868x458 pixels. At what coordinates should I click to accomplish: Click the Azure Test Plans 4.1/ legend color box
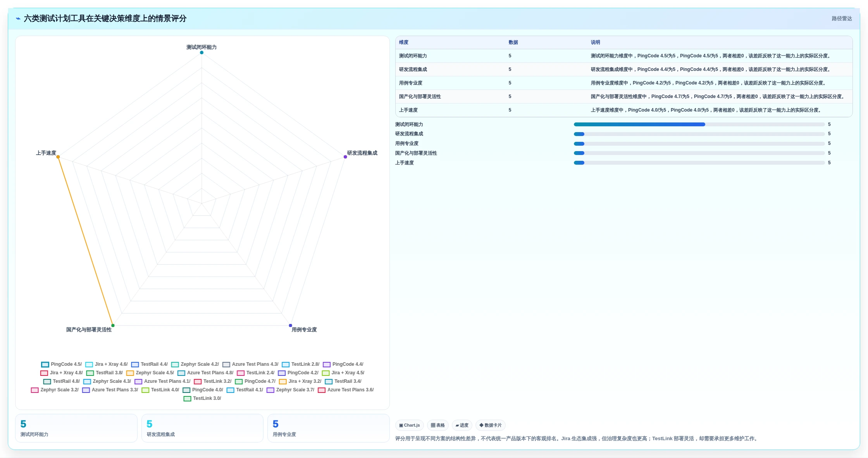point(138,382)
